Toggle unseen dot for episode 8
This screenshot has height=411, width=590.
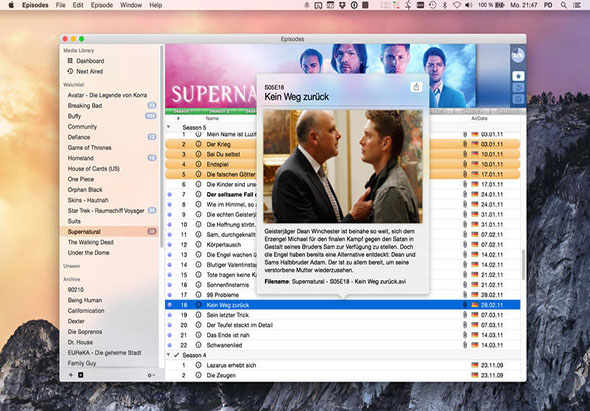click(x=170, y=204)
